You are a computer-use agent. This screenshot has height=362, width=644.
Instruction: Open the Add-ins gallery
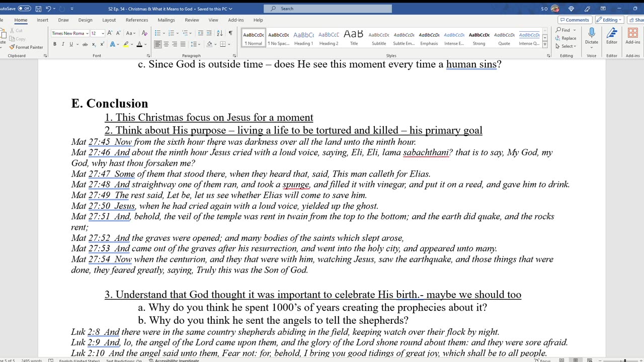click(x=633, y=36)
